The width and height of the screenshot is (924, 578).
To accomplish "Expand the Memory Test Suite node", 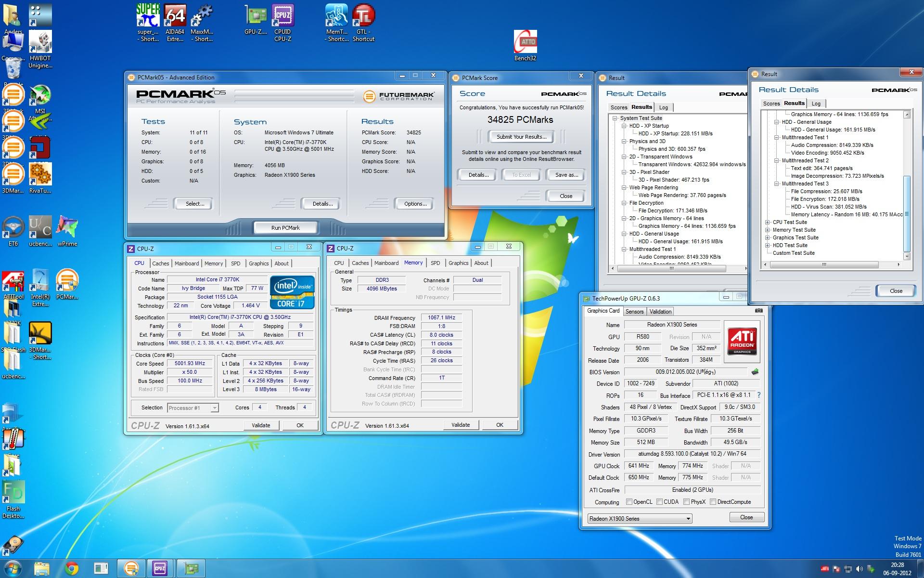I will (x=767, y=230).
